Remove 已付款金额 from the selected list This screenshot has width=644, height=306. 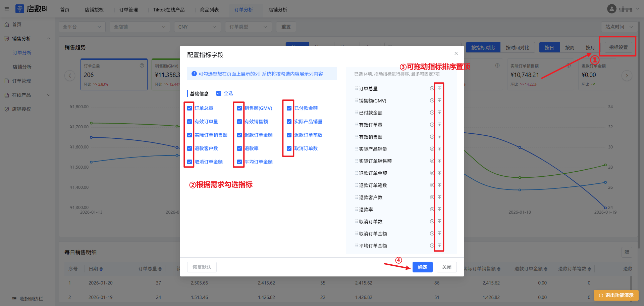tap(432, 113)
